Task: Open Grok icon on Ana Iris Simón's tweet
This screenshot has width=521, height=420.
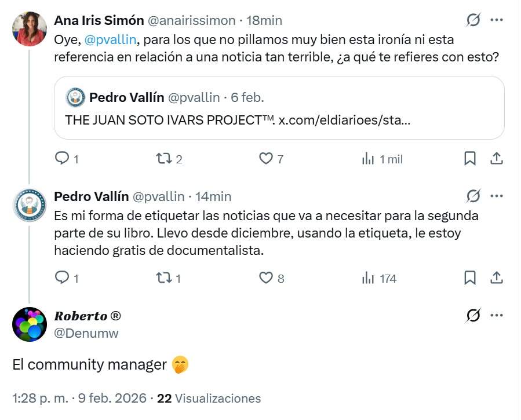Action: [473, 20]
